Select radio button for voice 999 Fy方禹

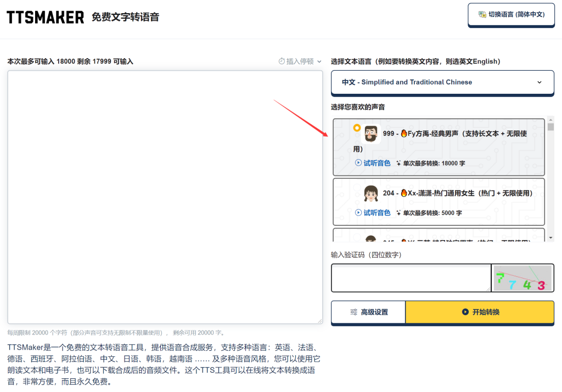357,128
